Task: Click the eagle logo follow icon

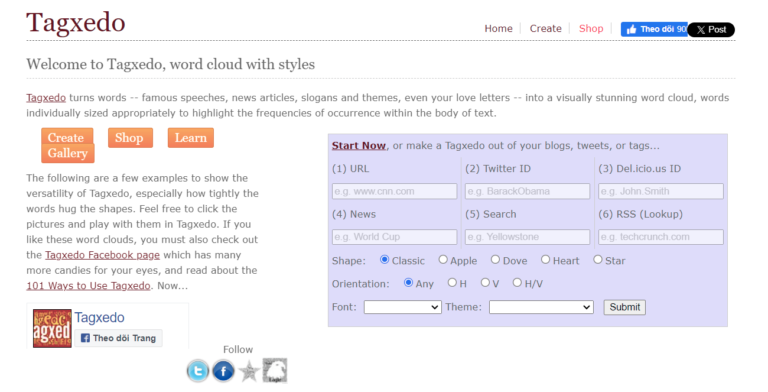Action: [x=275, y=370]
